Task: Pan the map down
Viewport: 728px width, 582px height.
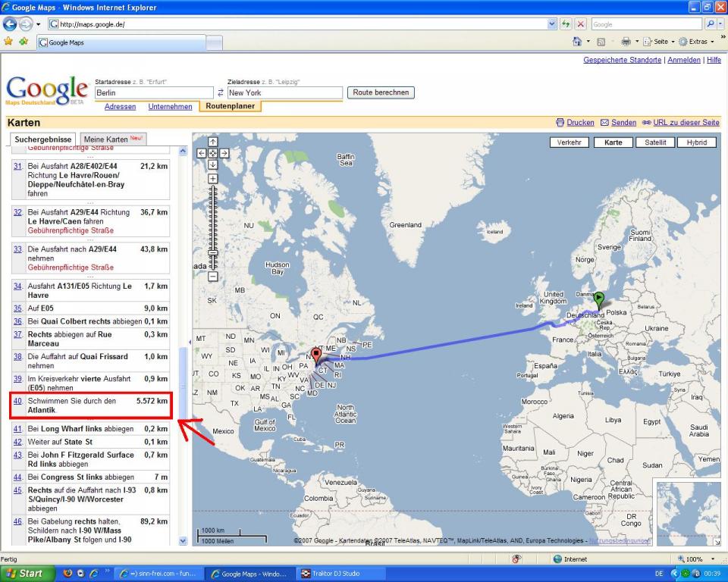Action: pyautogui.click(x=212, y=164)
